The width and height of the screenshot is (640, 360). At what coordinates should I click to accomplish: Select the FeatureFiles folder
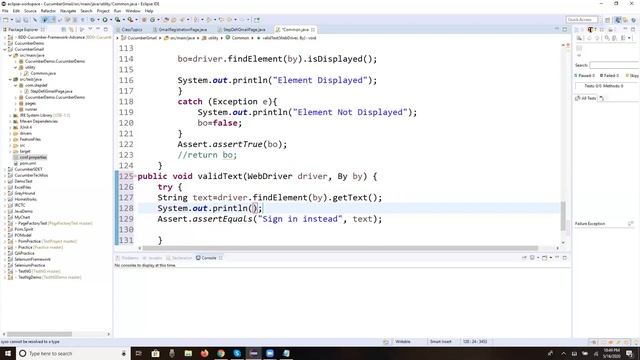(x=30, y=139)
